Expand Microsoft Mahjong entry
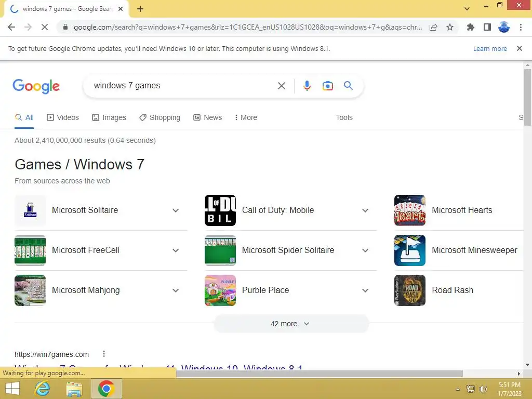 (176, 290)
